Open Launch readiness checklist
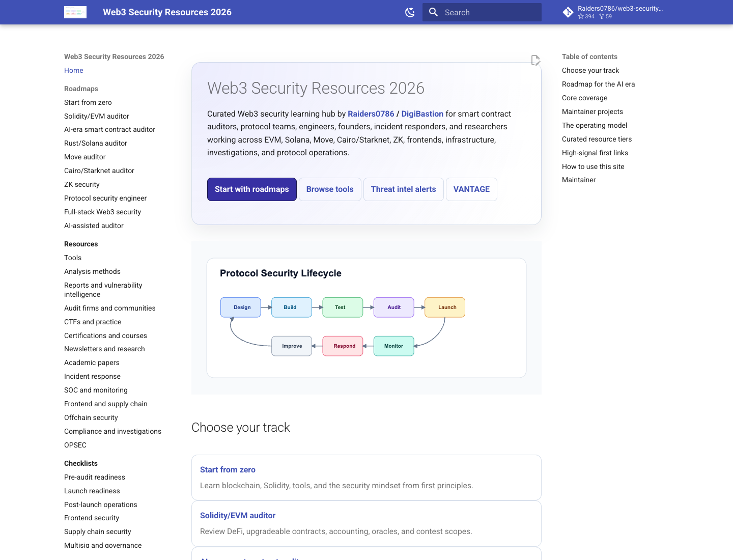733x560 pixels. [92, 491]
